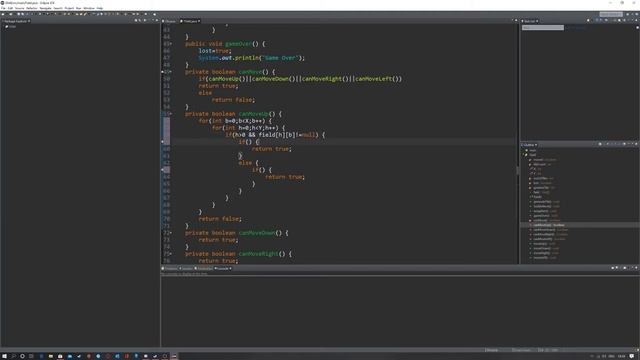Image resolution: width=640 pixels, height=360 pixels.
Task: Click the Quick Access search box
Action: click(x=611, y=14)
